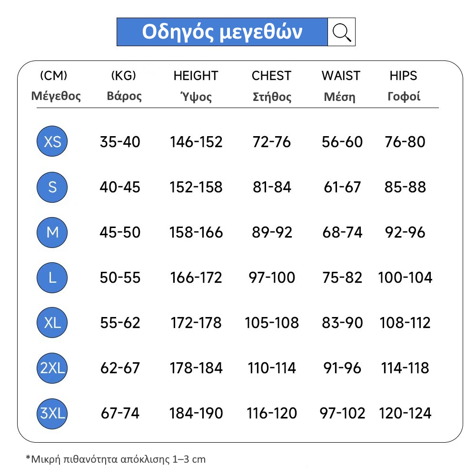The height and width of the screenshot is (476, 476).
Task: Click the magnifying glass search icon
Action: pyautogui.click(x=342, y=32)
